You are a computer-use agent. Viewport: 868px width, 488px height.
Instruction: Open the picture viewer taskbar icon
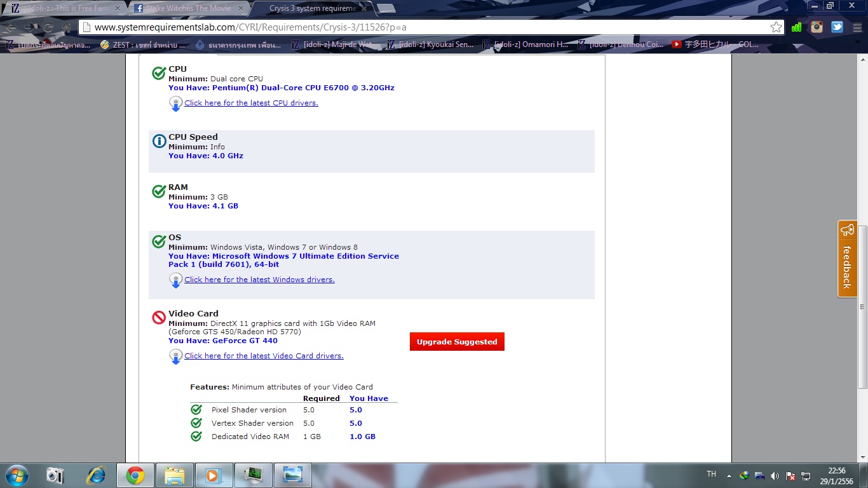(292, 475)
